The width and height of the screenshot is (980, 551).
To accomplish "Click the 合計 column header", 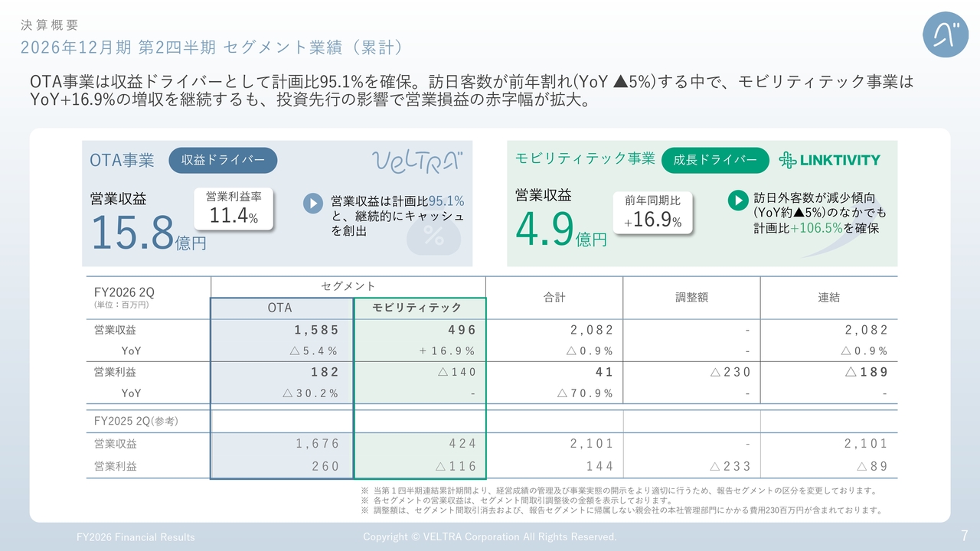I will click(554, 298).
